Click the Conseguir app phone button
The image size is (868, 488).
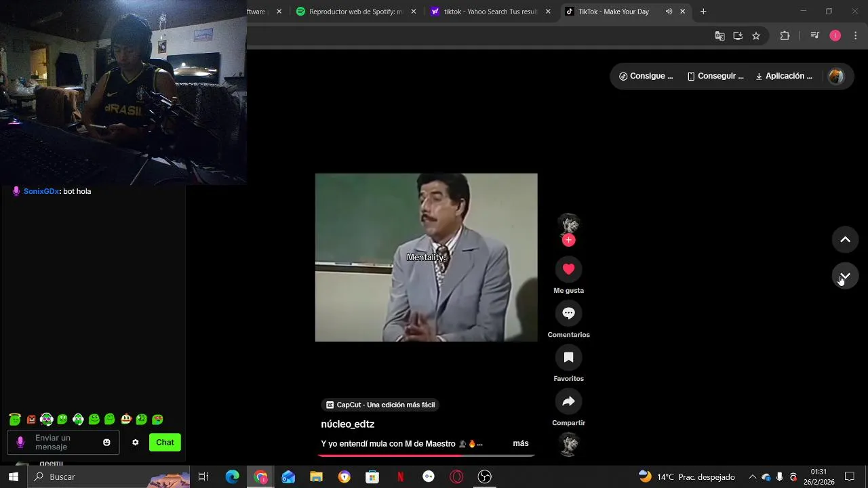tap(715, 76)
